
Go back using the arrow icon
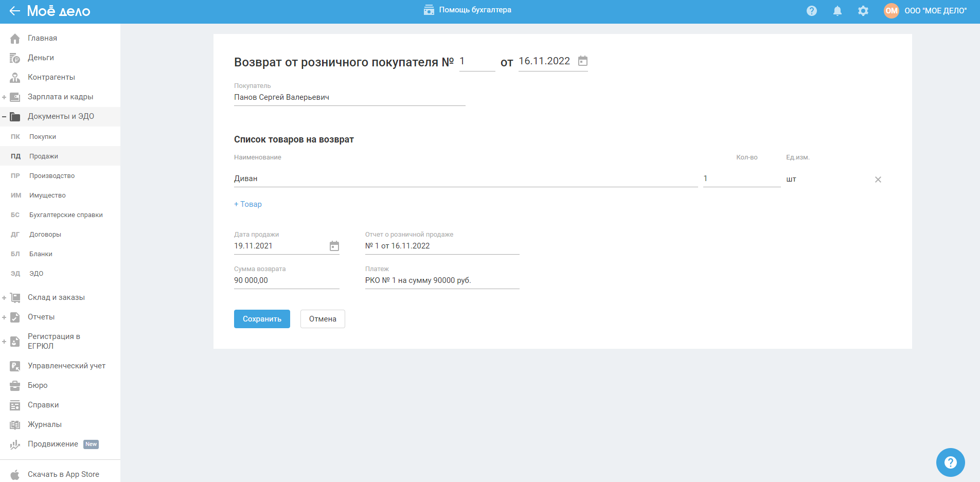pos(14,11)
